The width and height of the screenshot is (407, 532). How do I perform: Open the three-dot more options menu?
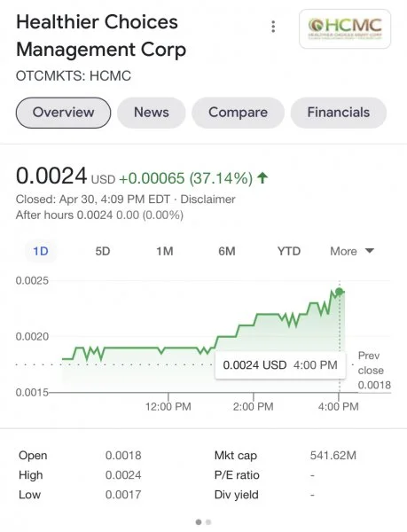click(273, 27)
